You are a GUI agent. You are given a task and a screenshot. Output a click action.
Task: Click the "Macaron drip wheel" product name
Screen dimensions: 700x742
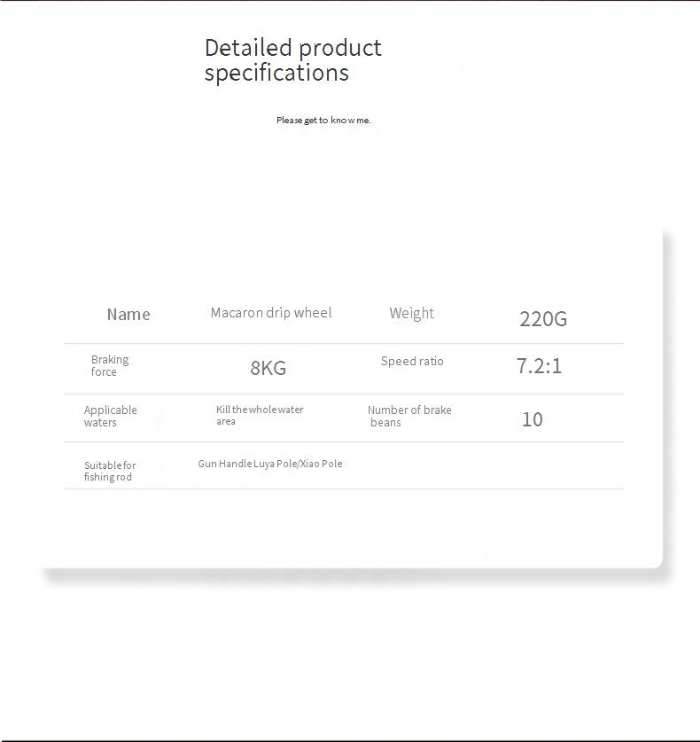click(271, 312)
